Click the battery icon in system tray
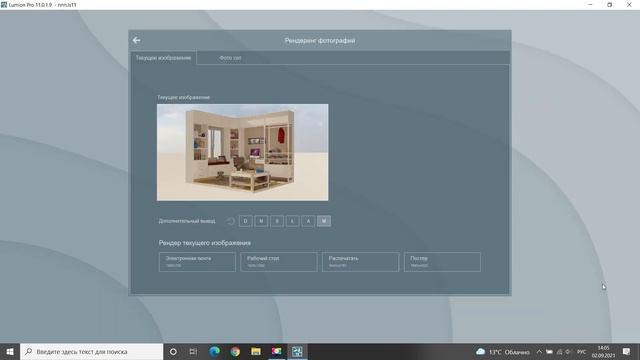 tap(549, 352)
